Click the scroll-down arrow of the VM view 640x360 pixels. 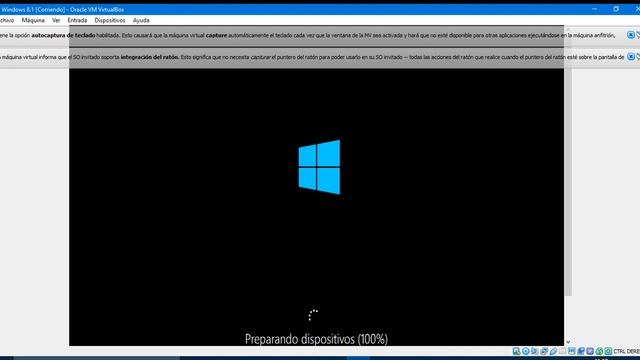point(568,342)
